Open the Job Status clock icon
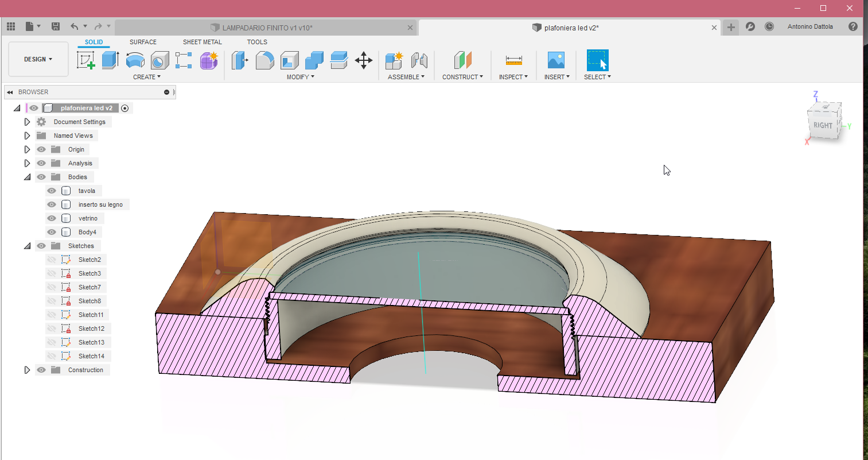This screenshot has height=460, width=868. coord(769,26)
